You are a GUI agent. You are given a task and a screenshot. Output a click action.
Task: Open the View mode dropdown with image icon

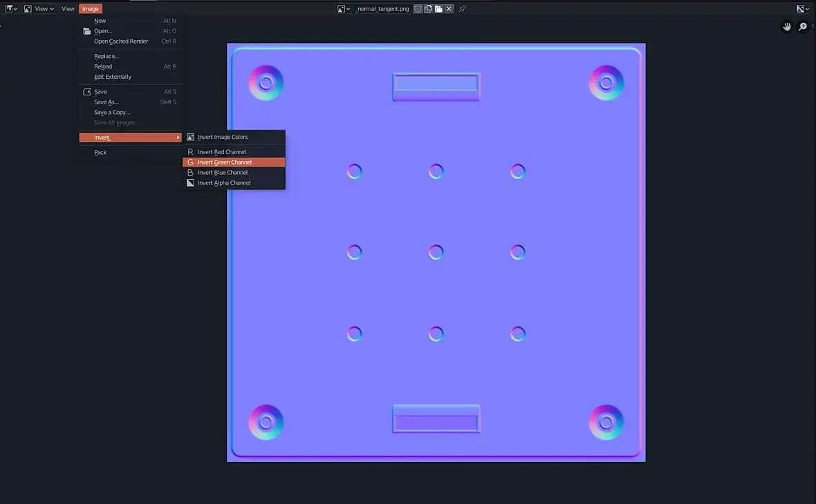39,9
